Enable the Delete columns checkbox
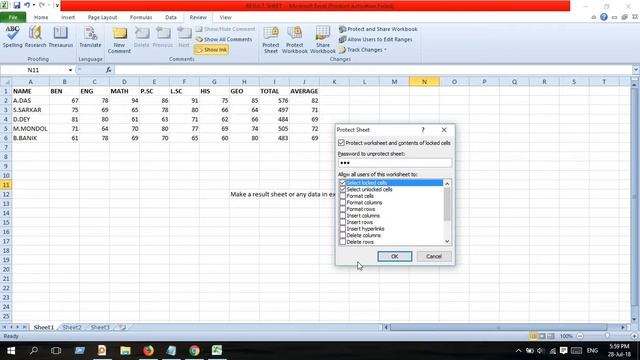This screenshot has height=360, width=640. point(342,236)
